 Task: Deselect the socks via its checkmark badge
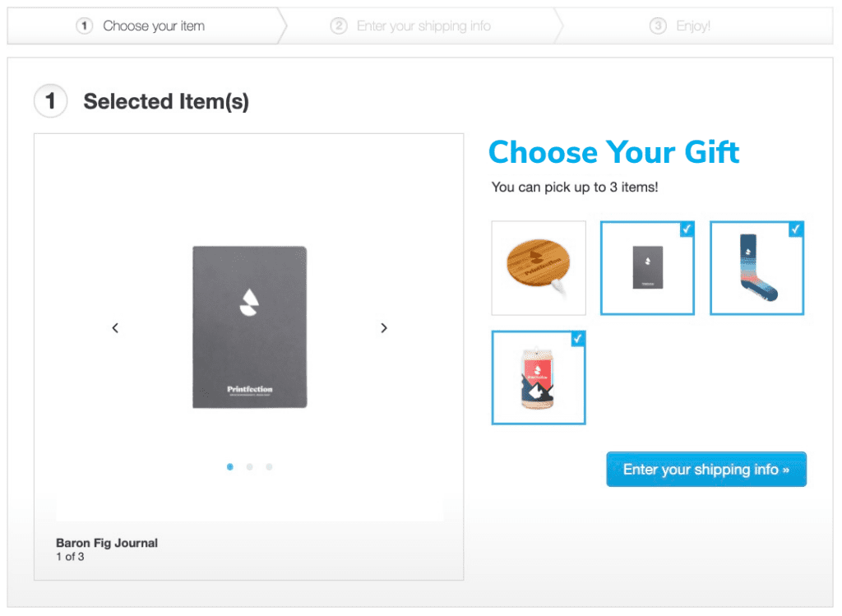pyautogui.click(x=795, y=229)
